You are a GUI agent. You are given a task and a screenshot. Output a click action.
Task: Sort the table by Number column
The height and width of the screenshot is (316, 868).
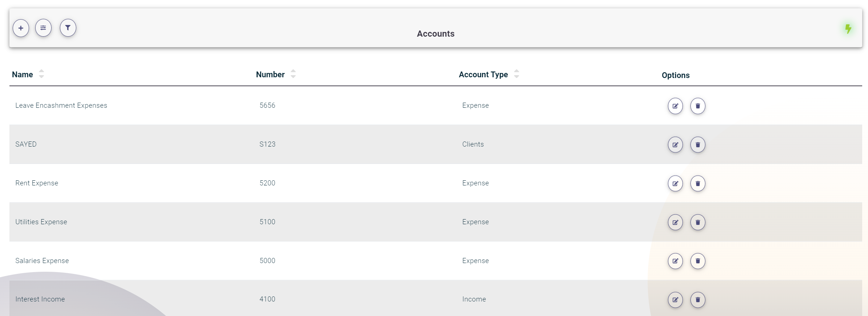click(293, 74)
